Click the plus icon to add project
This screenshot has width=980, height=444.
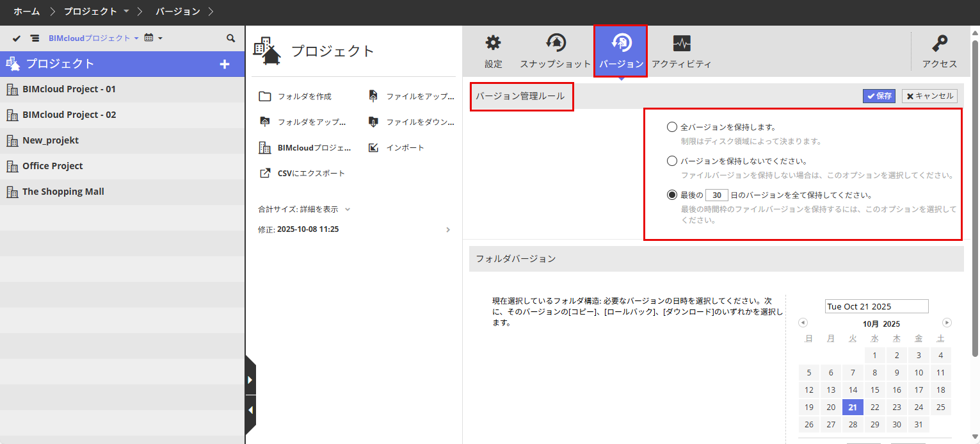(x=224, y=64)
